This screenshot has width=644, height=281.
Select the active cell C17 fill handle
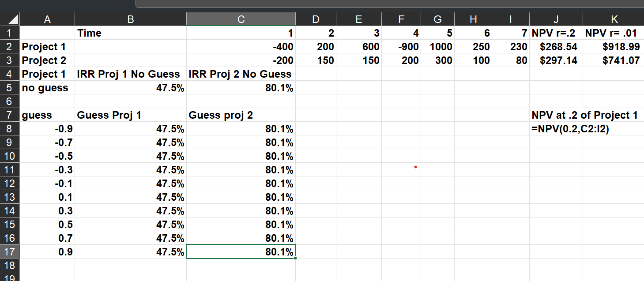295,258
